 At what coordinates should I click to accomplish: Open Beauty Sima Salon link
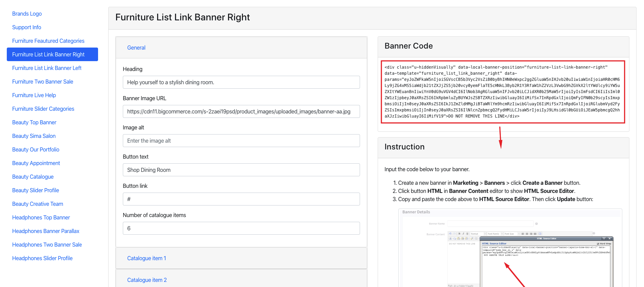[x=34, y=136]
